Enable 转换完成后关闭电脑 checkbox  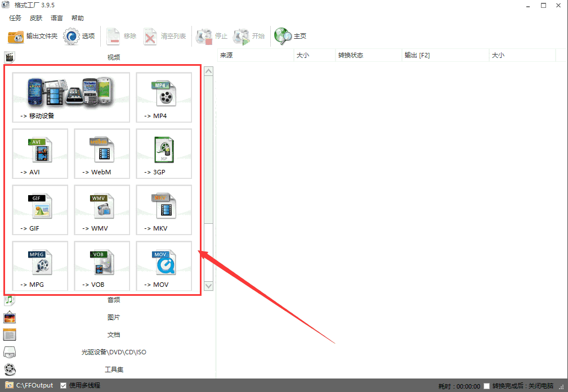coord(486,386)
